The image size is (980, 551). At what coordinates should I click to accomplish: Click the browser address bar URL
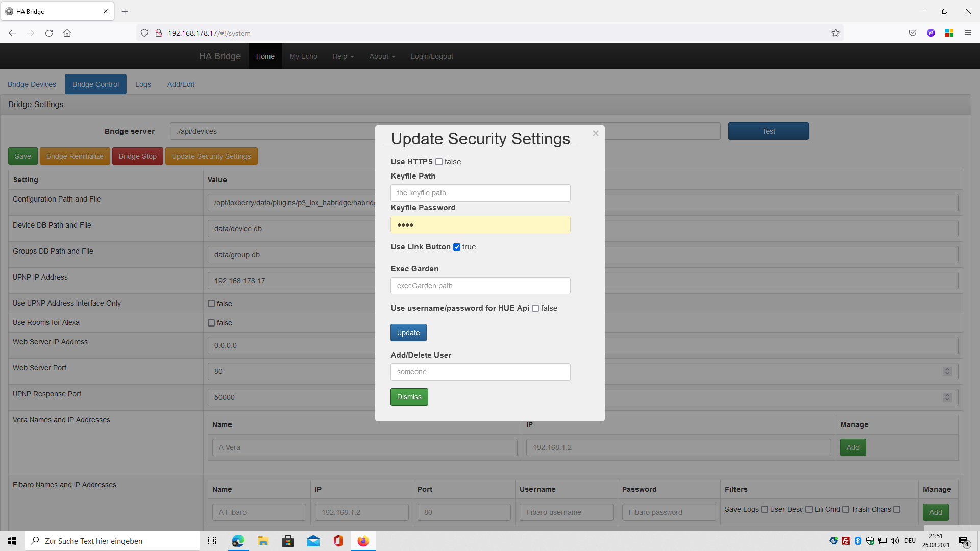coord(209,33)
